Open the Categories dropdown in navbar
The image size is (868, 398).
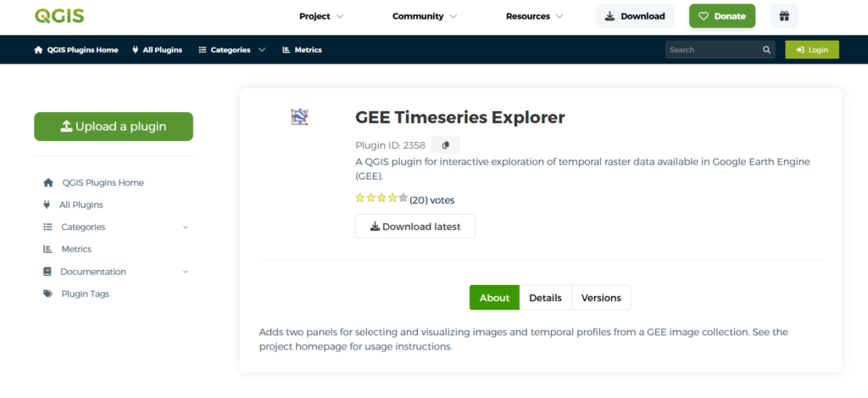tap(232, 50)
